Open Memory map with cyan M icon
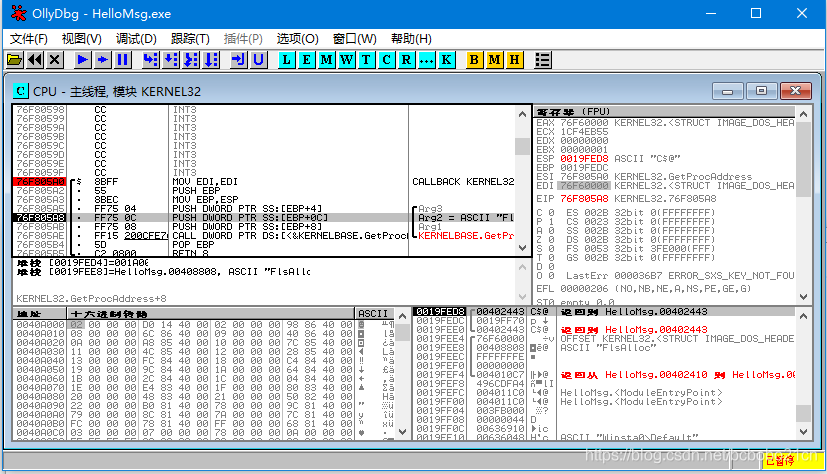The height and width of the screenshot is (474, 827). (x=326, y=60)
